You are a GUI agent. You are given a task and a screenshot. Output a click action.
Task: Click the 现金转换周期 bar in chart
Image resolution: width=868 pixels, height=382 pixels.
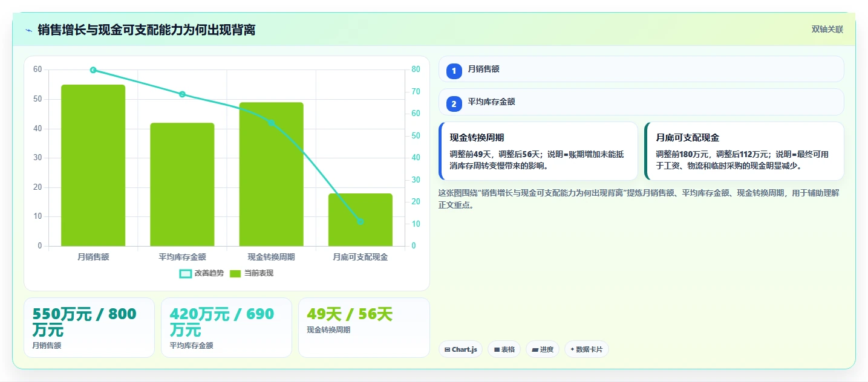click(x=271, y=174)
